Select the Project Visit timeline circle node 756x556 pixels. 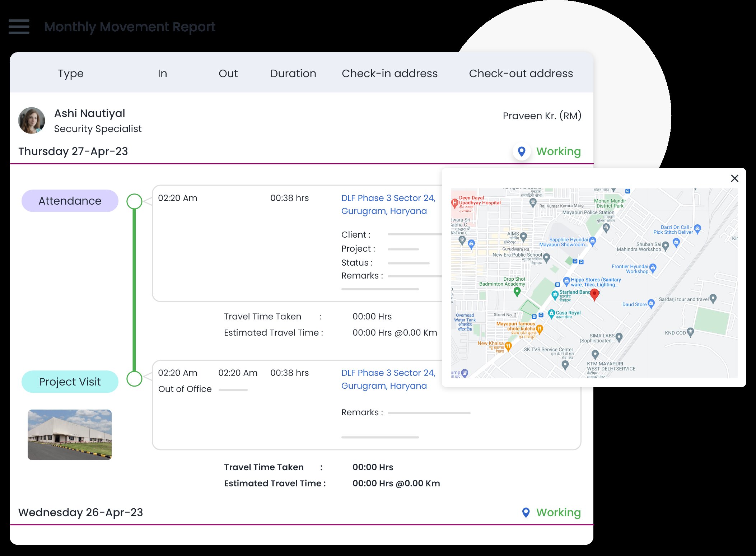(x=134, y=379)
